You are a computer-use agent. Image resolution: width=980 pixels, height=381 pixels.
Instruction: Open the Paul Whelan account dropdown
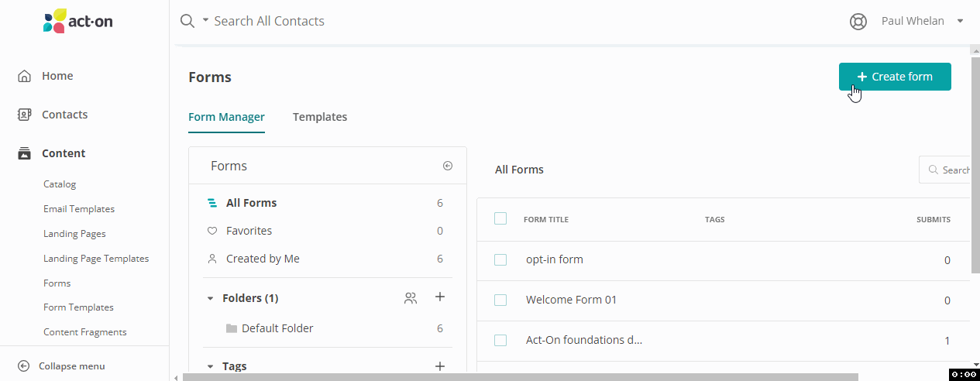point(921,21)
